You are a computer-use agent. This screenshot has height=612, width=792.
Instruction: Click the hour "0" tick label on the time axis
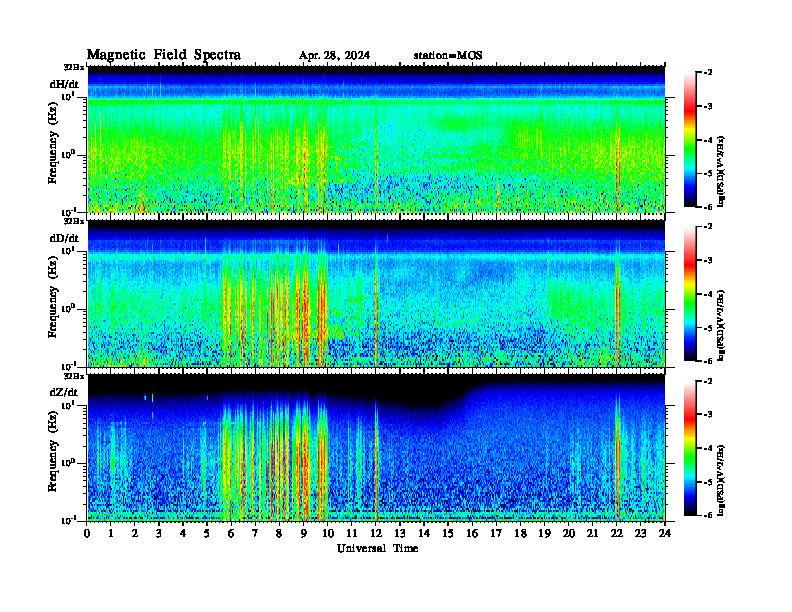coord(87,533)
